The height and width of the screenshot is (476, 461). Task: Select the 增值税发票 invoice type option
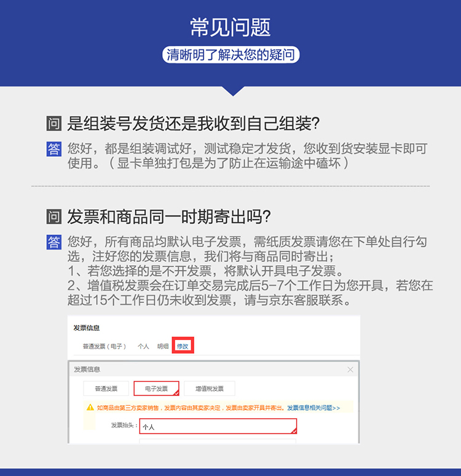pos(210,389)
